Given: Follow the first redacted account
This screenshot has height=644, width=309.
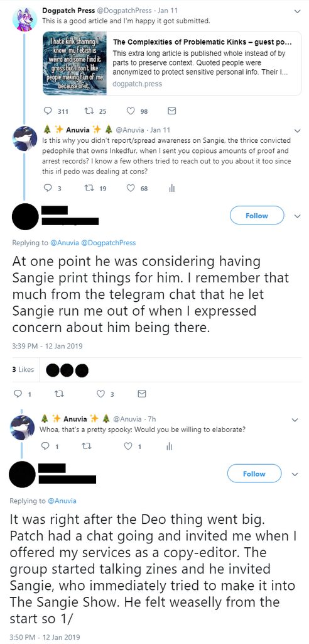Looking at the screenshot, I should coord(257,216).
